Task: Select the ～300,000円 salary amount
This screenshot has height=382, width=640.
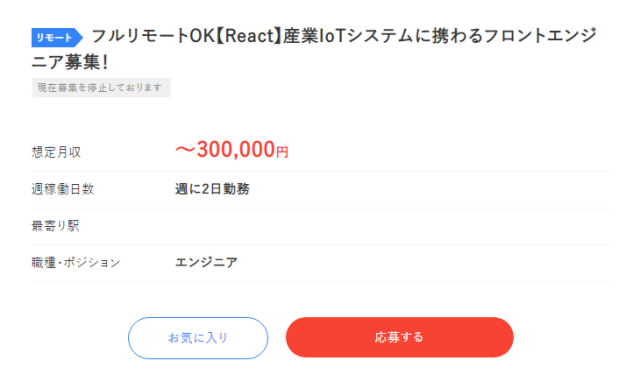Action: point(232,149)
